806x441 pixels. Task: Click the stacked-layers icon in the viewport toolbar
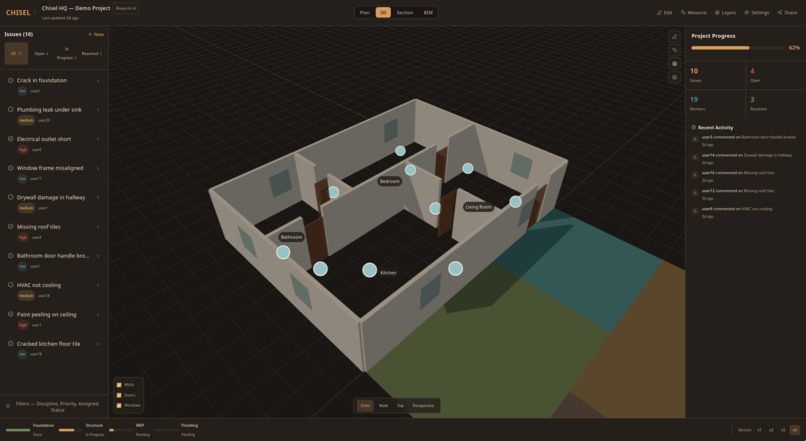[x=674, y=78]
